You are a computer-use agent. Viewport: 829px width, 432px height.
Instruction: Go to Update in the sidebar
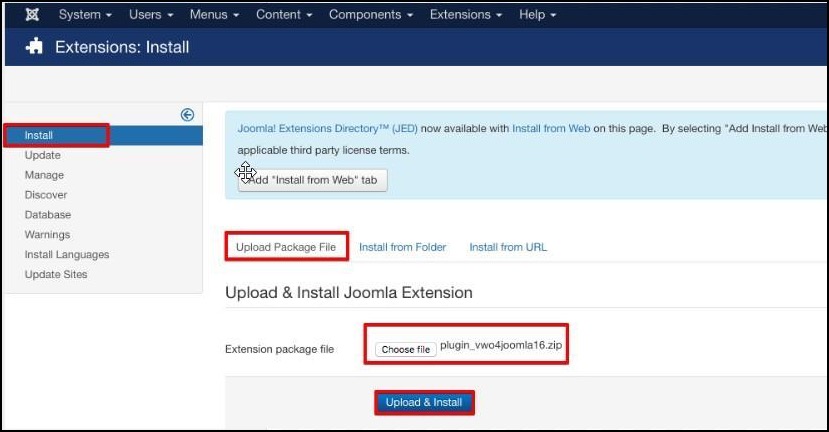click(42, 155)
